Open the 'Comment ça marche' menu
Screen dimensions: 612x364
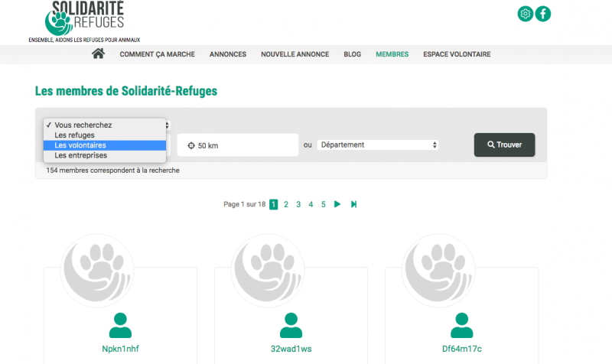tap(157, 54)
